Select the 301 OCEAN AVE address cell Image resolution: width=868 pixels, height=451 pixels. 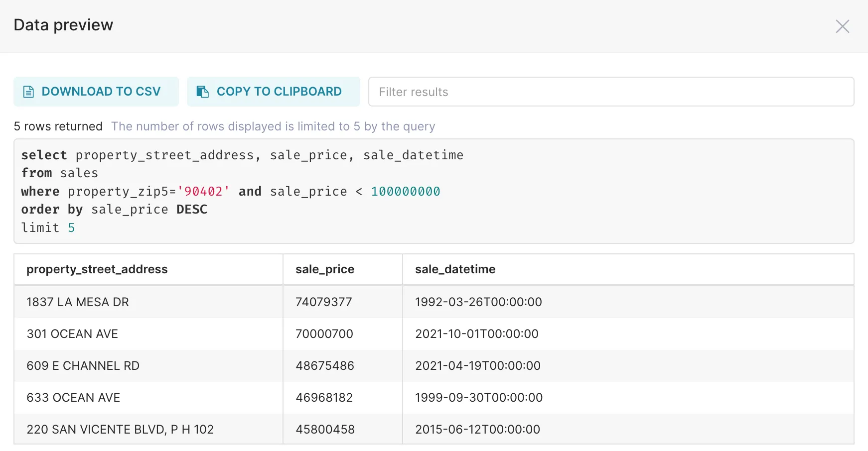72,334
